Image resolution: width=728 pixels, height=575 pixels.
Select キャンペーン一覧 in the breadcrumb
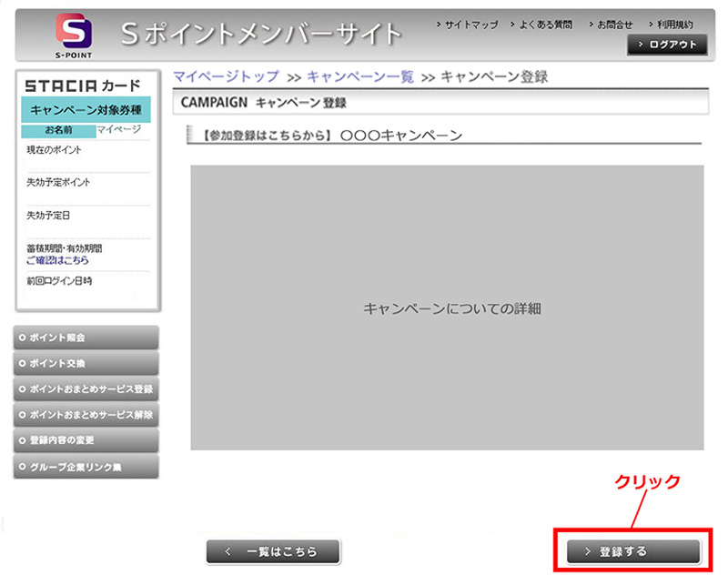tap(359, 76)
